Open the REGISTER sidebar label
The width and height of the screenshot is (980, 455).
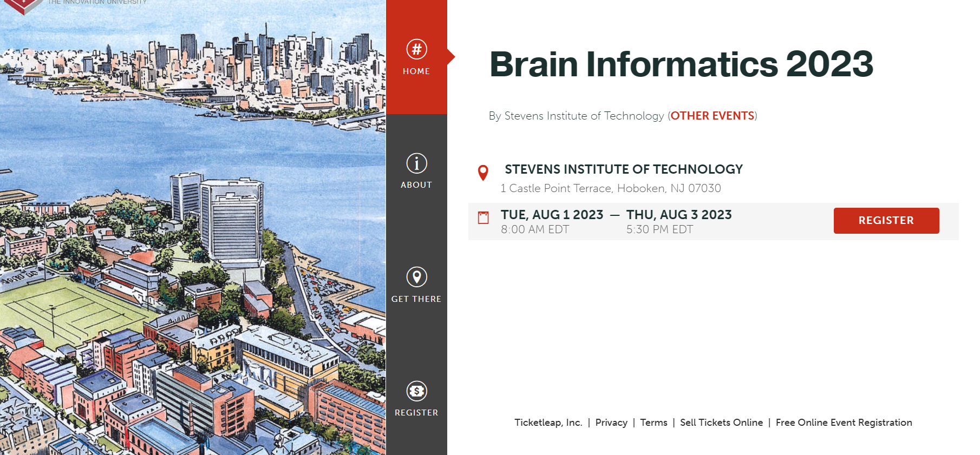pos(416,413)
